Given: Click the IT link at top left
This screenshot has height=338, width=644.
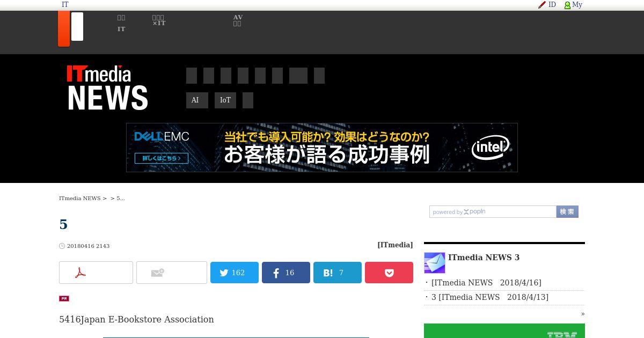Looking at the screenshot, I should click(x=65, y=4).
